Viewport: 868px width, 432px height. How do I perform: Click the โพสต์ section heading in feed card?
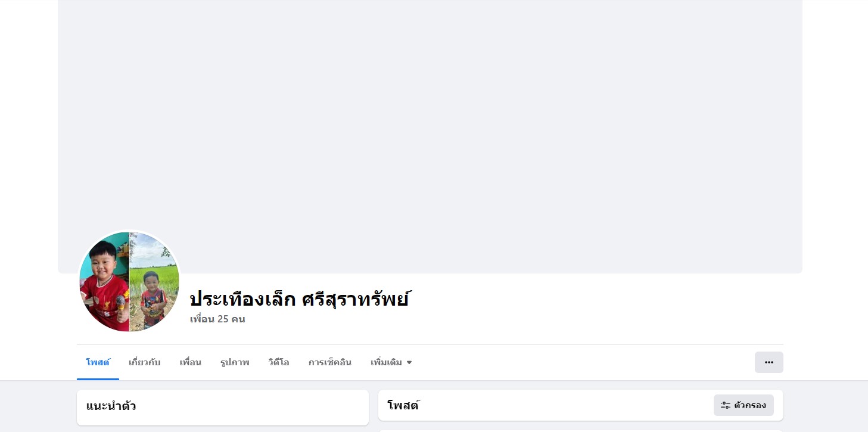tap(403, 406)
